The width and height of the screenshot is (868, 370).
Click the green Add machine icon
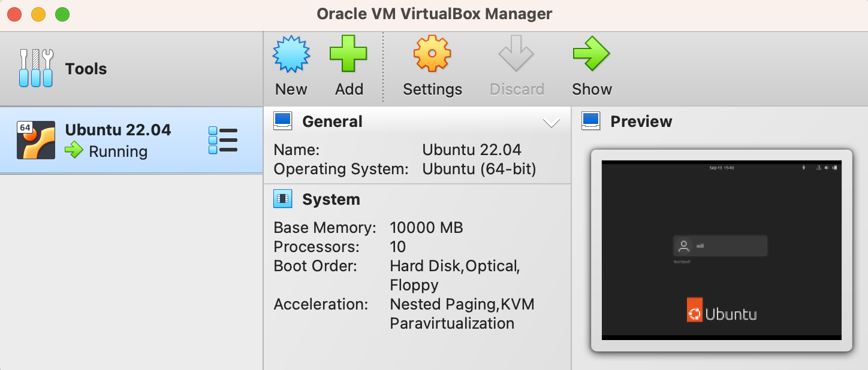[348, 54]
